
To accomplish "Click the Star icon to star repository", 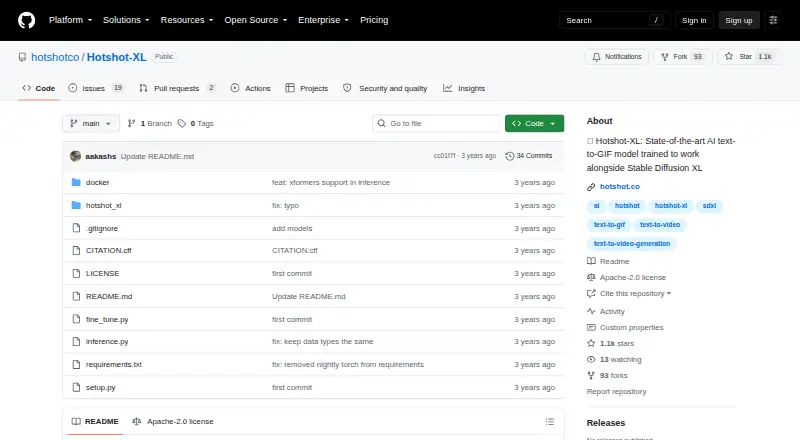I will pos(729,57).
